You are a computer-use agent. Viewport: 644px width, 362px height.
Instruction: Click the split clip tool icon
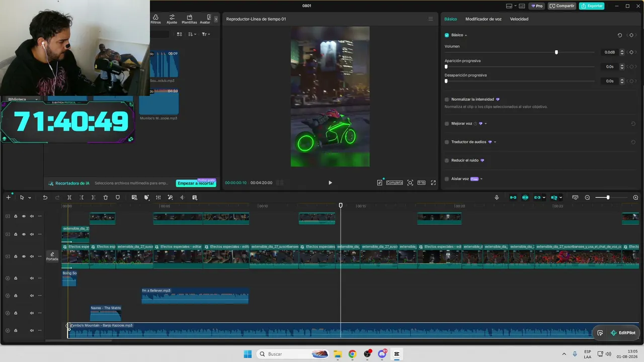(x=69, y=198)
